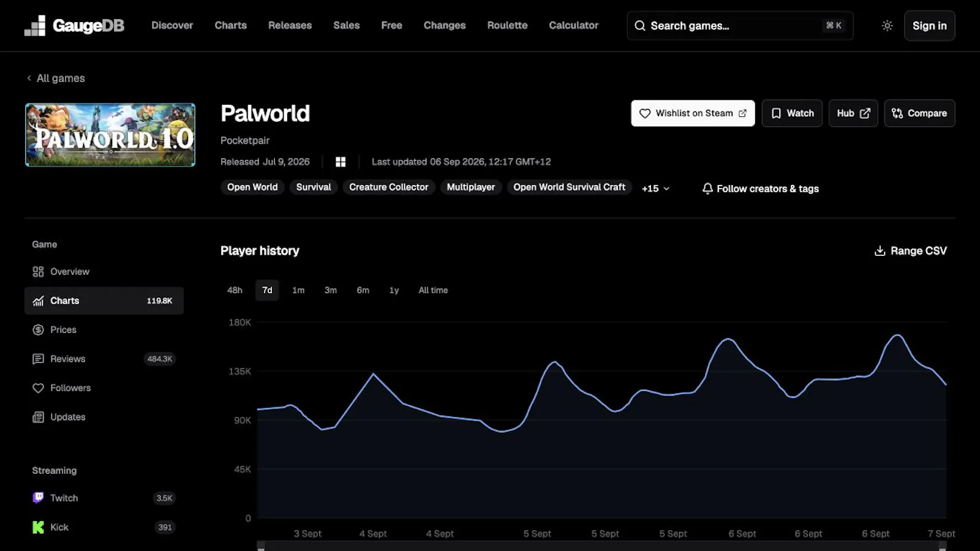Image resolution: width=980 pixels, height=551 pixels.
Task: Open the GaugeDB logo home link
Action: coord(74,26)
